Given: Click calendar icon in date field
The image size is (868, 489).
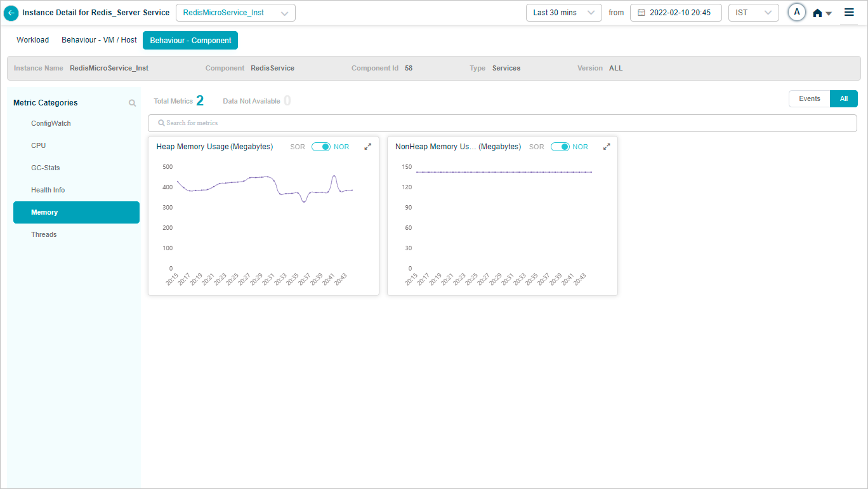Looking at the screenshot, I should (x=641, y=13).
